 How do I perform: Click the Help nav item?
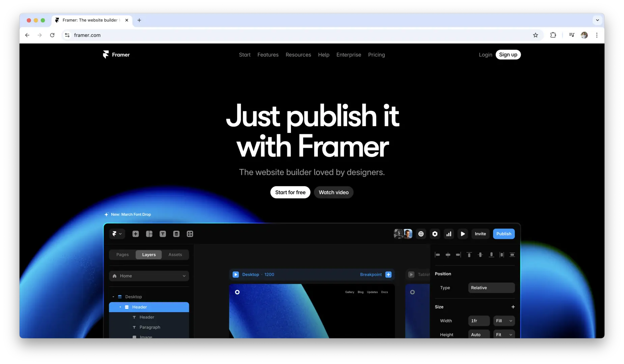323,55
